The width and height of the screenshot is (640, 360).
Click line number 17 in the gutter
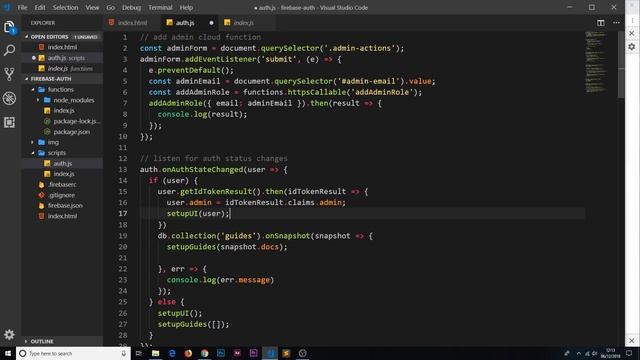[x=123, y=213]
